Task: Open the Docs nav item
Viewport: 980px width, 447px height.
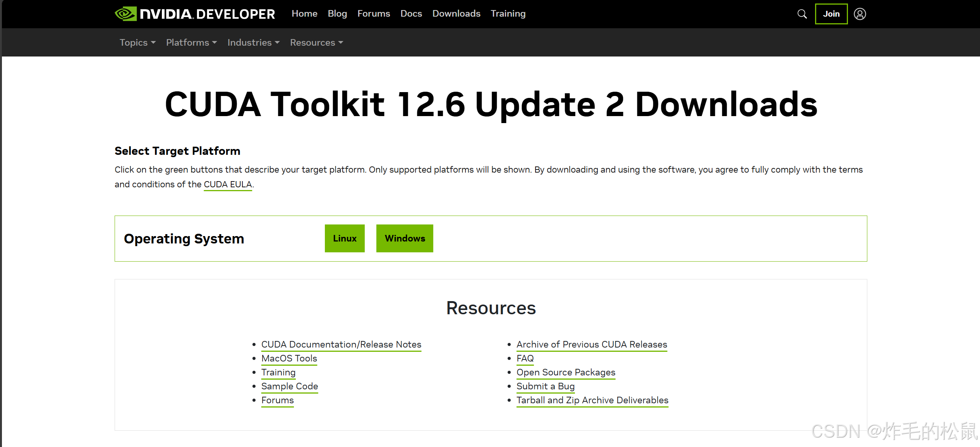Action: tap(411, 14)
